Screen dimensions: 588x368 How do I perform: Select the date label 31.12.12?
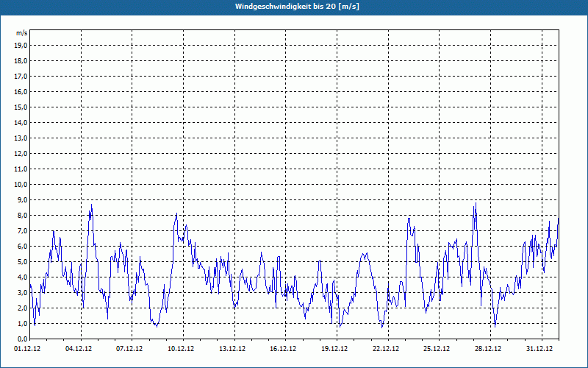tap(539, 348)
